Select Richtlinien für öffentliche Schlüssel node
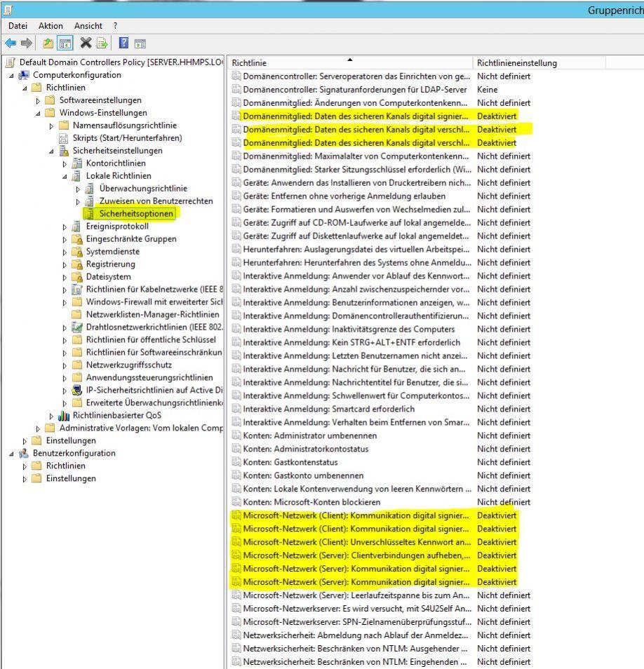Screen dimensions: 644x669 point(151,339)
